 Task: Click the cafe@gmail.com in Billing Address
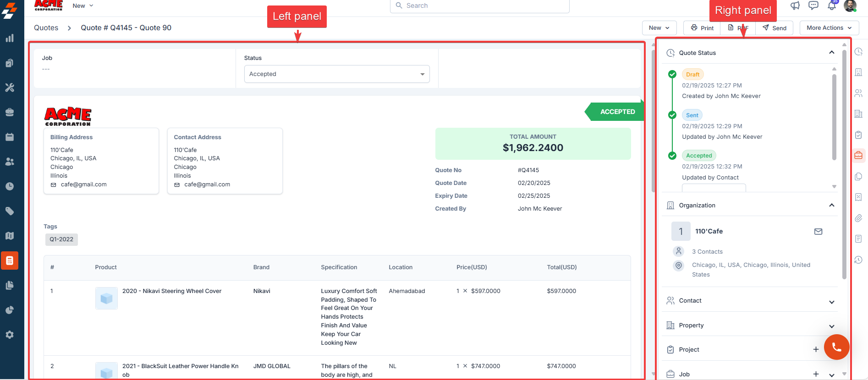point(84,185)
